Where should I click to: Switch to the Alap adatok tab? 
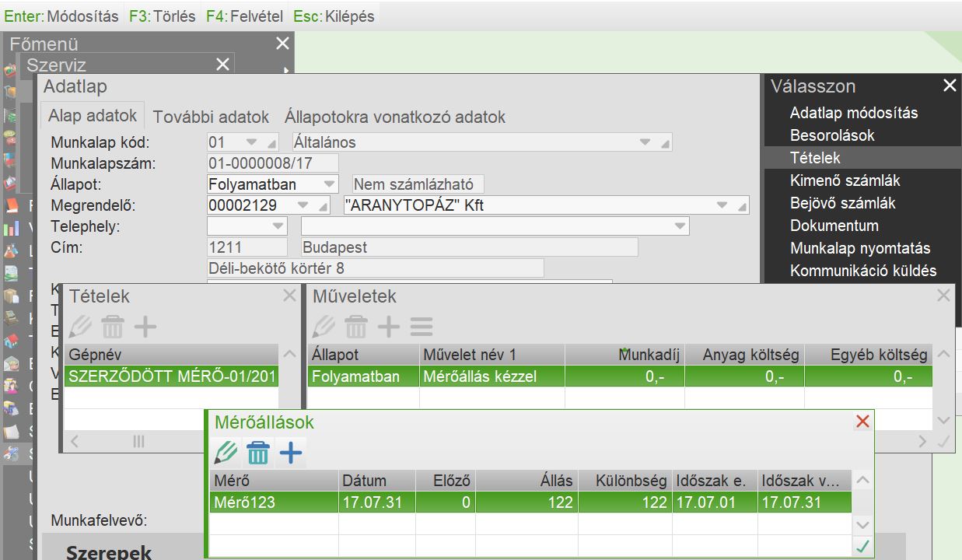pyautogui.click(x=93, y=116)
